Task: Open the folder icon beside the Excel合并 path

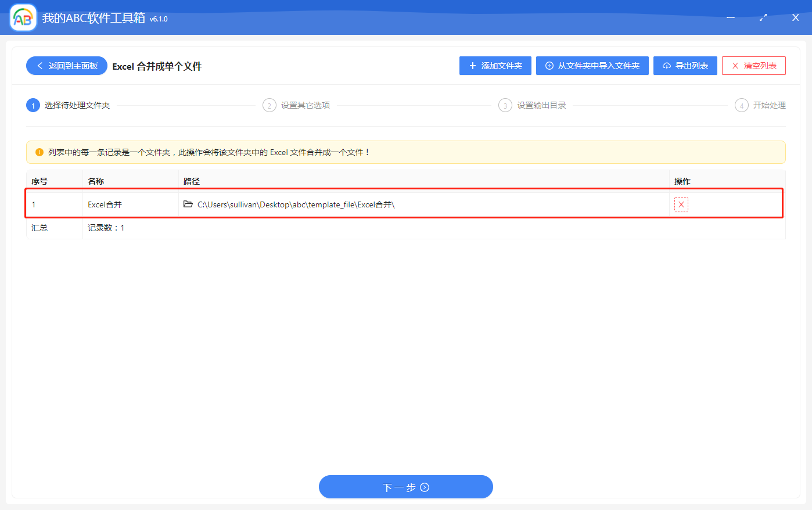Action: pos(188,204)
